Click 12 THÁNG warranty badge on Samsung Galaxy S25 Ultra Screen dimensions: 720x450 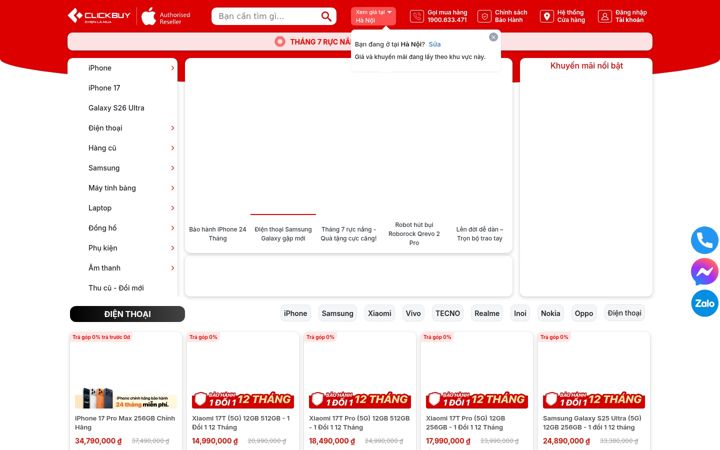coord(594,399)
